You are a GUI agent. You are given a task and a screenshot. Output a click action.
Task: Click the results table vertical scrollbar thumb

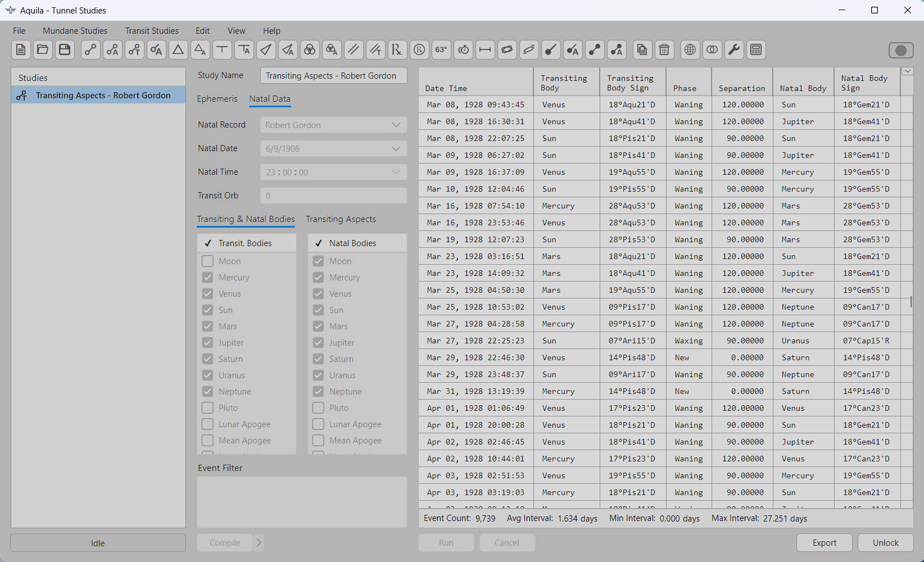coord(911,302)
